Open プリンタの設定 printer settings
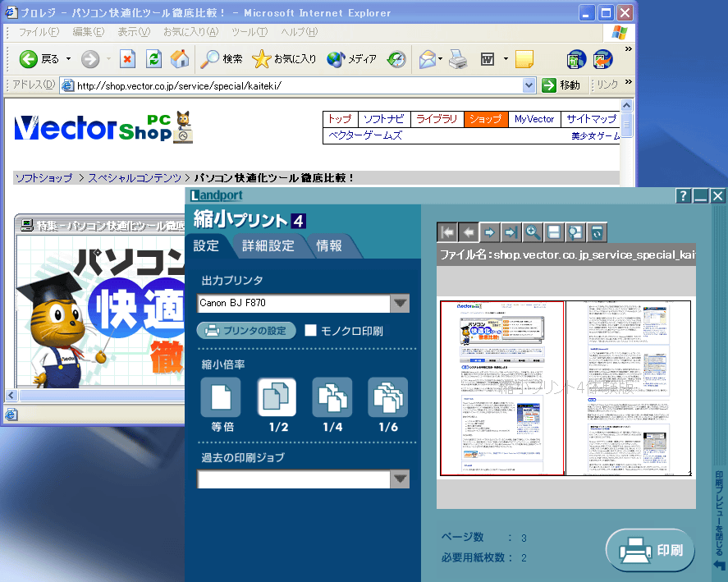The height and width of the screenshot is (582, 728). click(x=246, y=331)
